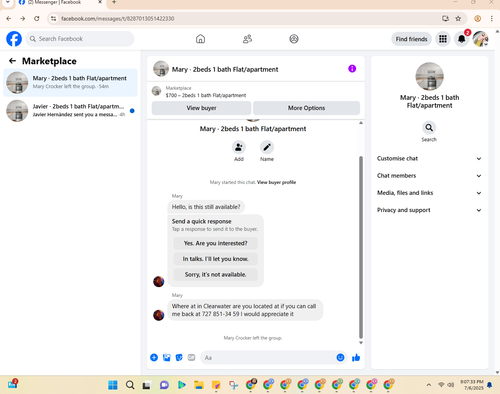Viewport: 500px width, 394px height.
Task: Open Search in conversation magnifier icon
Action: pos(429,128)
